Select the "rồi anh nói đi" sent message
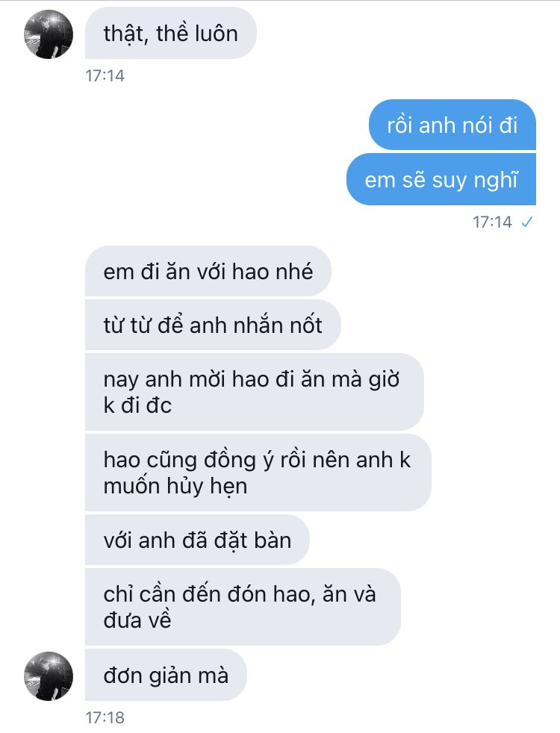Viewport: 560px width, 733px height. (452, 125)
